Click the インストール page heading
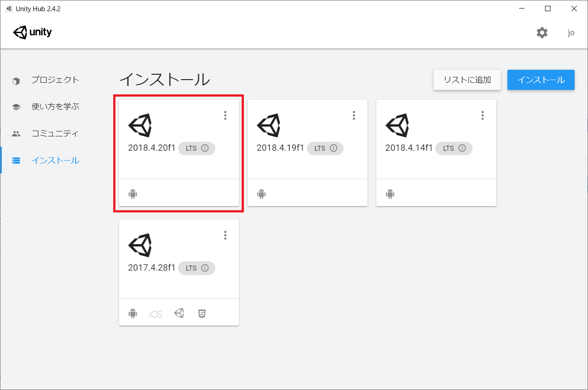The height and width of the screenshot is (390, 588). pyautogui.click(x=165, y=80)
